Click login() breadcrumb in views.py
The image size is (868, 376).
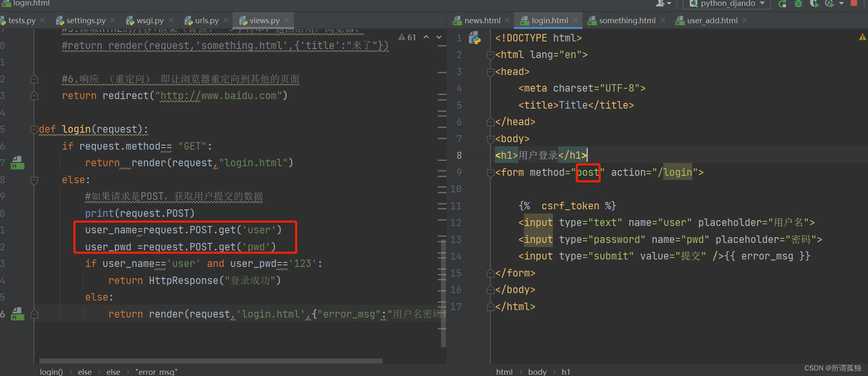(x=51, y=372)
